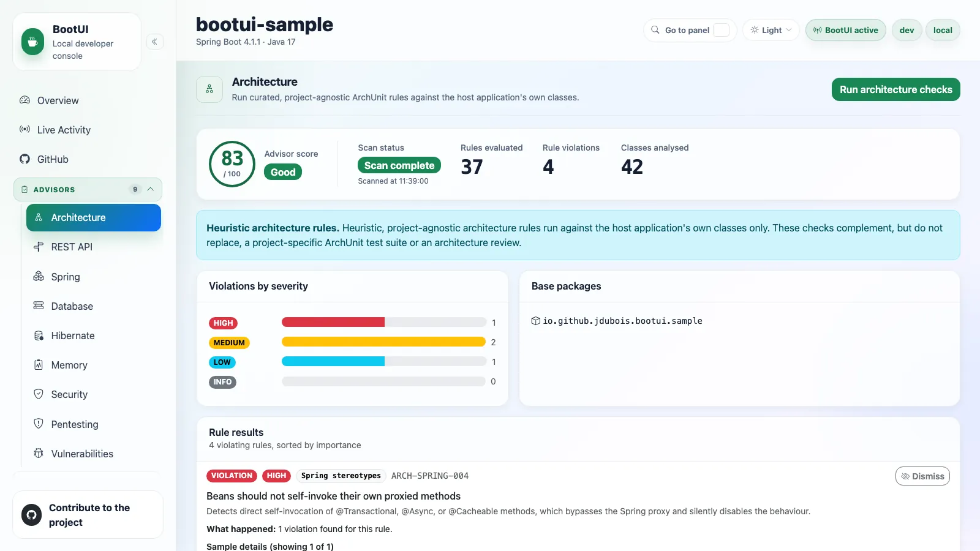Click the Good score badge

tap(283, 172)
